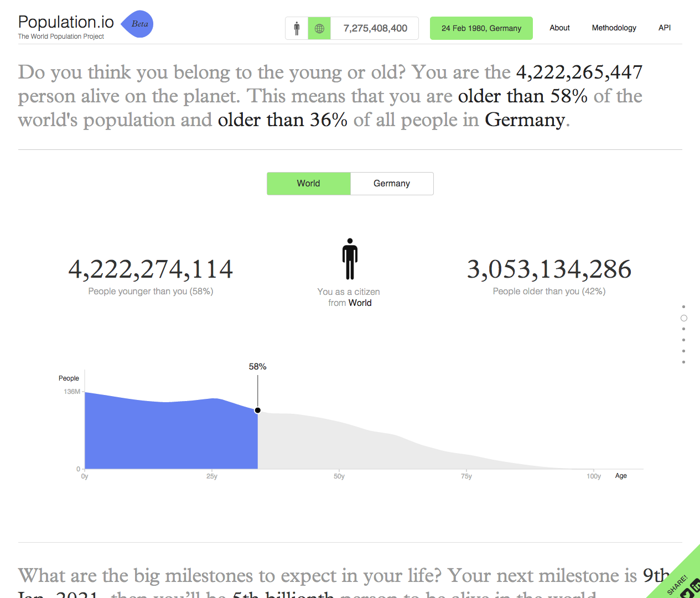This screenshot has height=598, width=700.
Task: Open the Methodology page
Action: coord(614,28)
